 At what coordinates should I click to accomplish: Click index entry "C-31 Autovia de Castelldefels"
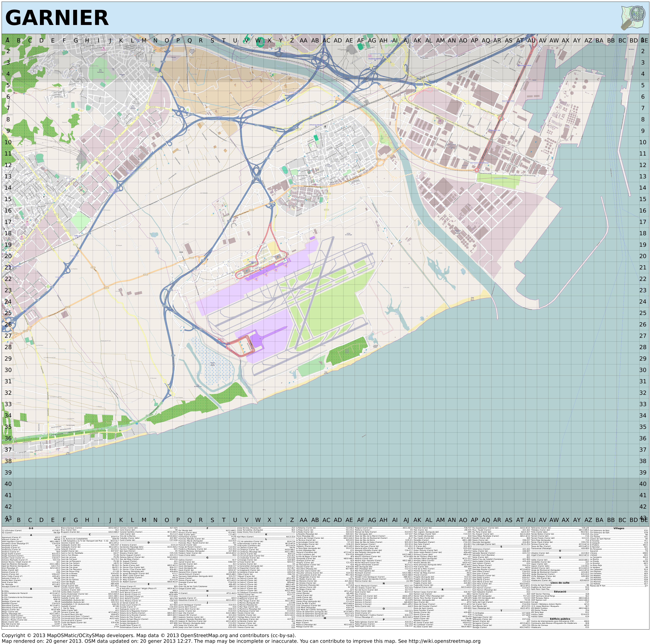click(x=90, y=539)
